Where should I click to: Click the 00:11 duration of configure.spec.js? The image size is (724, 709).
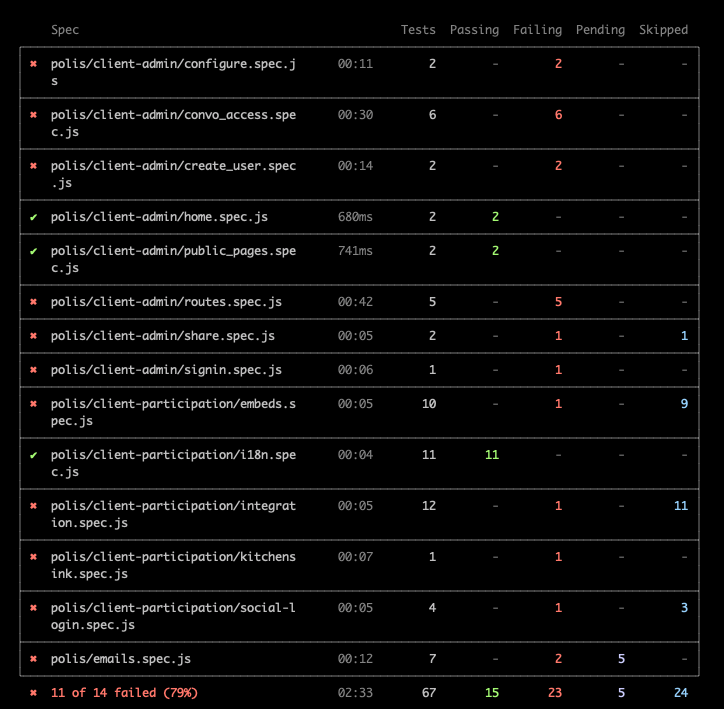pyautogui.click(x=355, y=64)
